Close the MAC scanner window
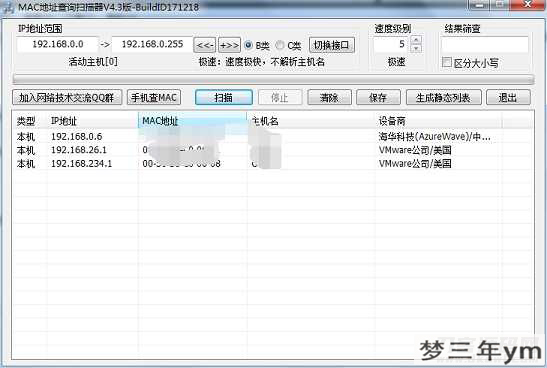The image size is (547, 368). click(528, 5)
